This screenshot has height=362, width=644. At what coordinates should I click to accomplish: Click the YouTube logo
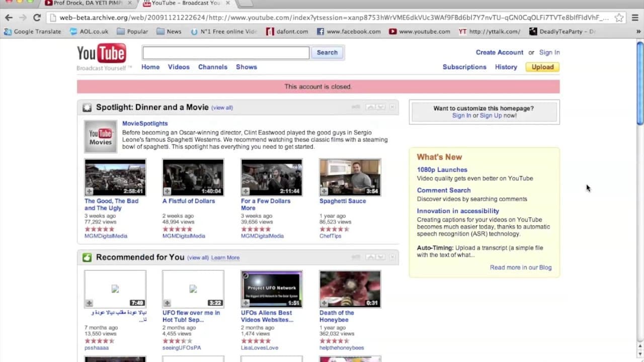click(101, 54)
